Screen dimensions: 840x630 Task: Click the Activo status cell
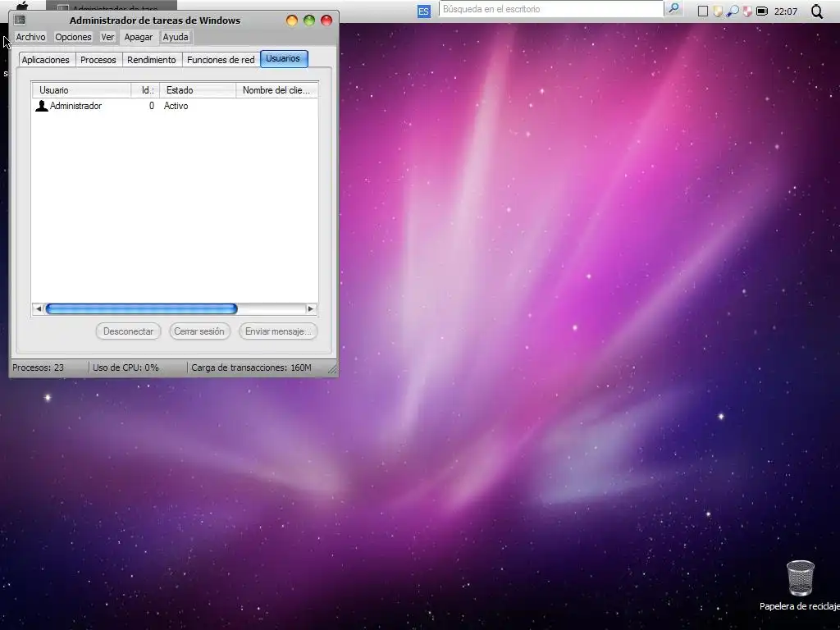click(x=176, y=106)
